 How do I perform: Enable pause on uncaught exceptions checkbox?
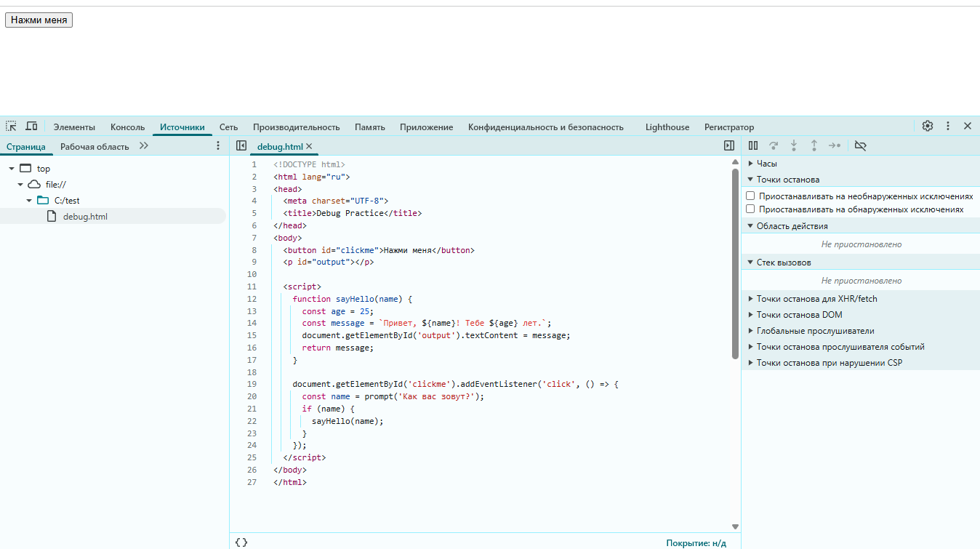[x=750, y=196]
